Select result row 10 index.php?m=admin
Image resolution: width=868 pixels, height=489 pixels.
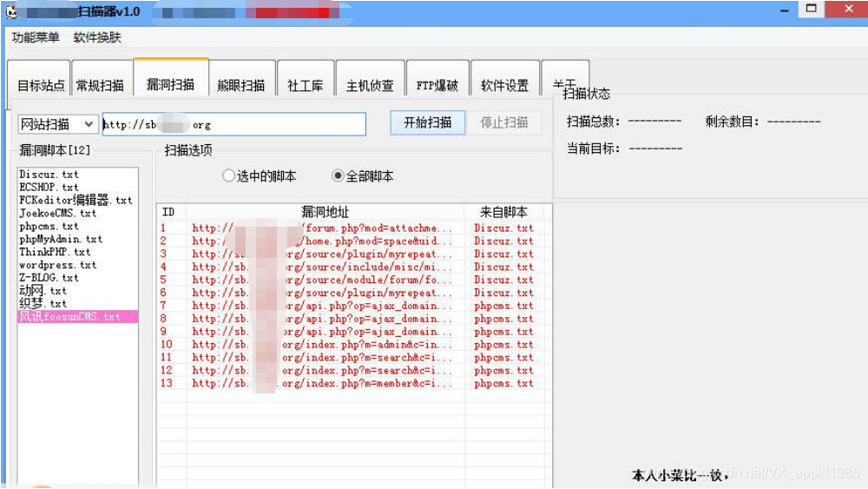click(x=354, y=345)
